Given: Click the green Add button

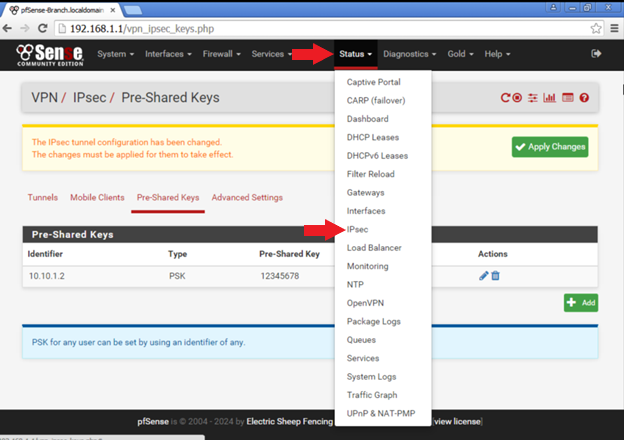Looking at the screenshot, I should 581,303.
